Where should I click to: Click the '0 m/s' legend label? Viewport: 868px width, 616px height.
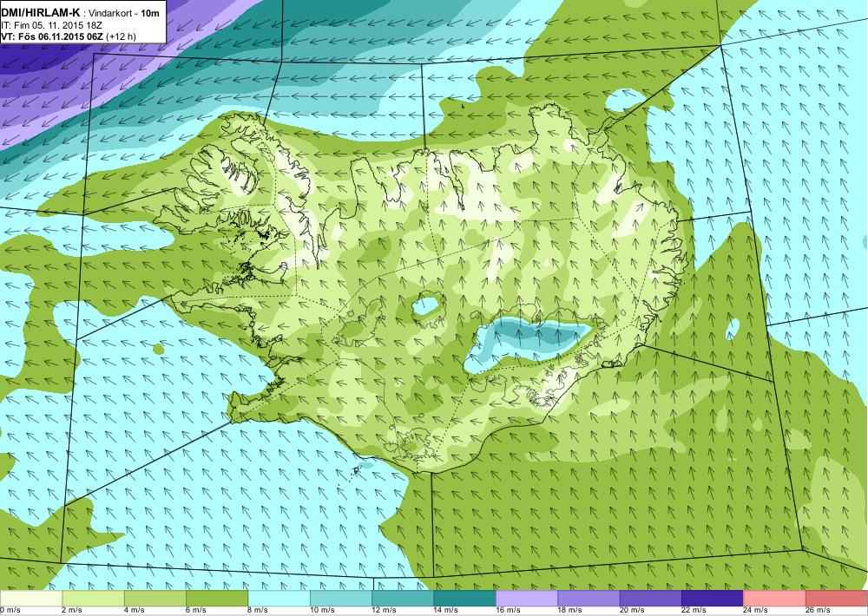(x=10, y=610)
